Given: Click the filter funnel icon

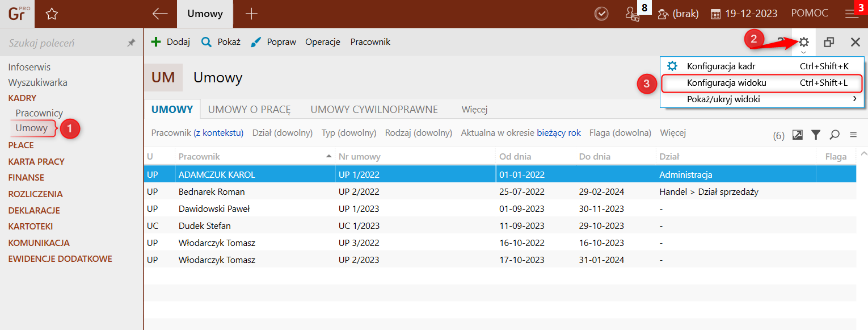Looking at the screenshot, I should [x=816, y=135].
